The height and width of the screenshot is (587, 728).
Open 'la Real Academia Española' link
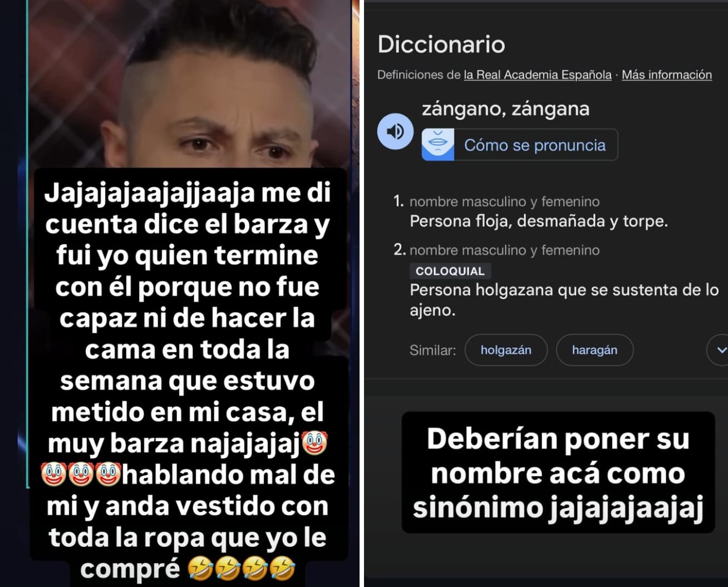click(538, 75)
